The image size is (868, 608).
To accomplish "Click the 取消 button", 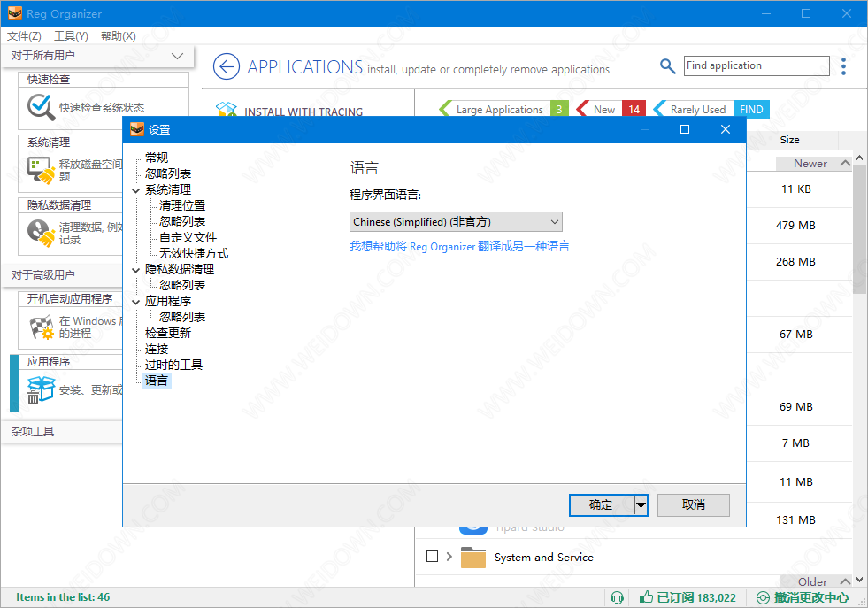I will coord(694,505).
